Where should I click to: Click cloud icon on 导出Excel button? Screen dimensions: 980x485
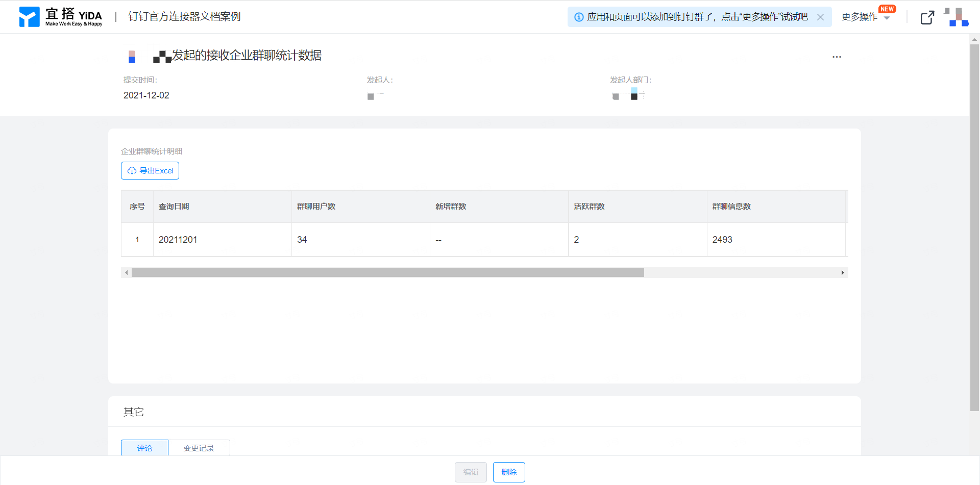click(x=132, y=171)
